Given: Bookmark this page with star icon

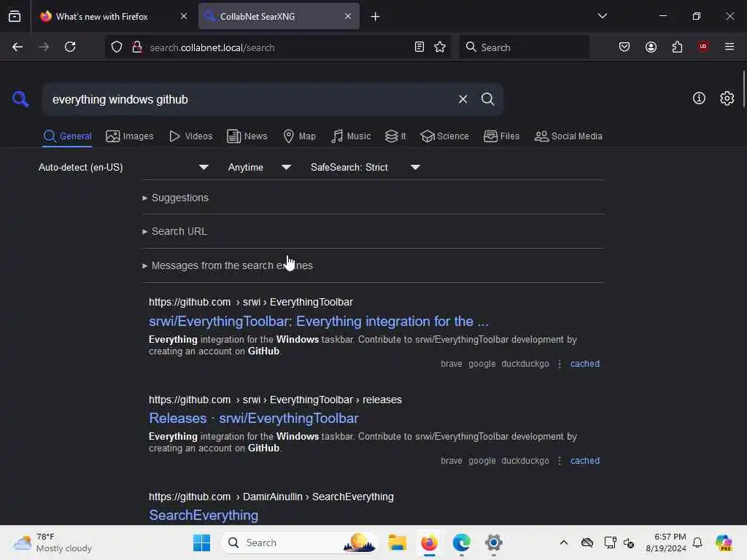Looking at the screenshot, I should click(x=440, y=47).
